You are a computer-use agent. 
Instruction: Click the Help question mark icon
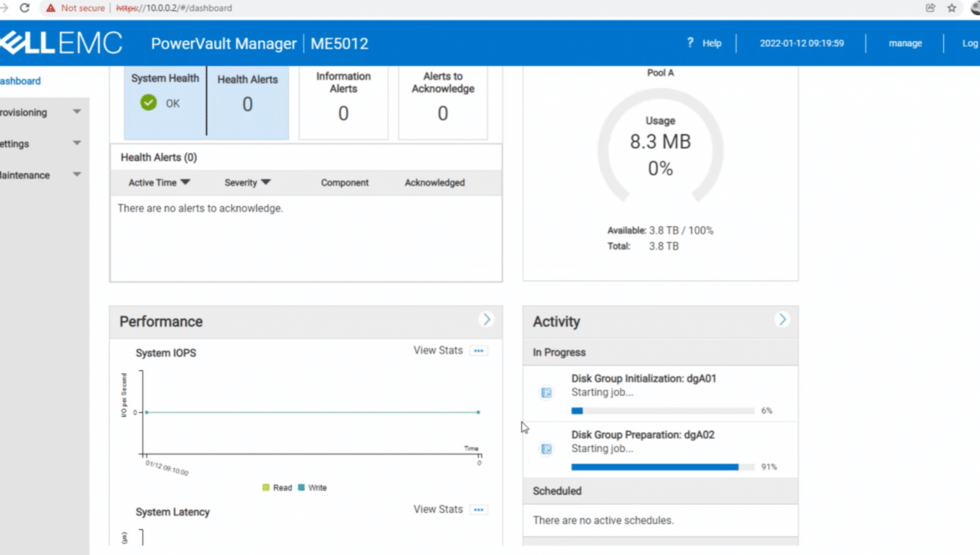(x=690, y=43)
